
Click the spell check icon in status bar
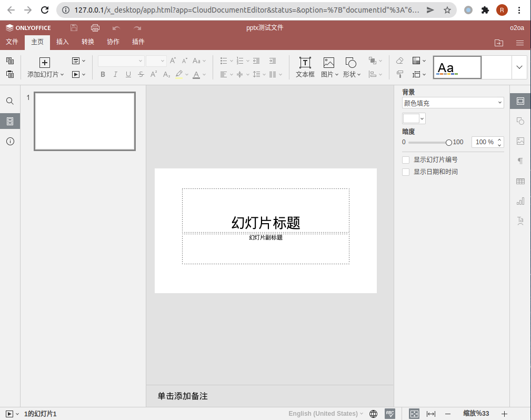click(x=390, y=414)
